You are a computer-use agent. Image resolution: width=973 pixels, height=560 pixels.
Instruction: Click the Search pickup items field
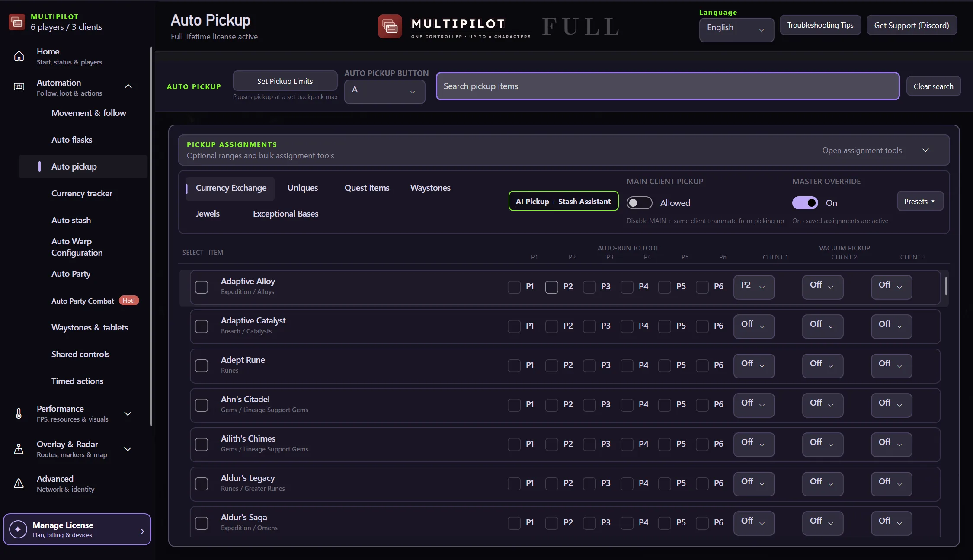pyautogui.click(x=668, y=86)
